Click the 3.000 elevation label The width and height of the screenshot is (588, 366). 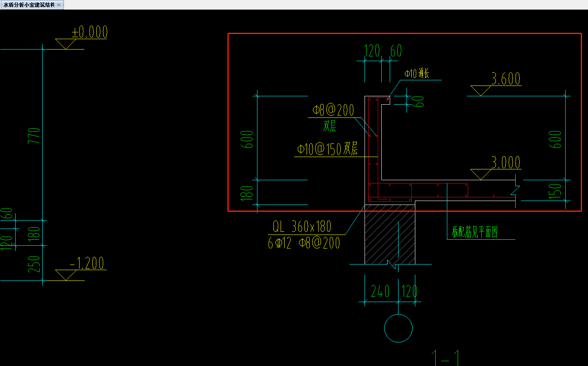pos(506,162)
